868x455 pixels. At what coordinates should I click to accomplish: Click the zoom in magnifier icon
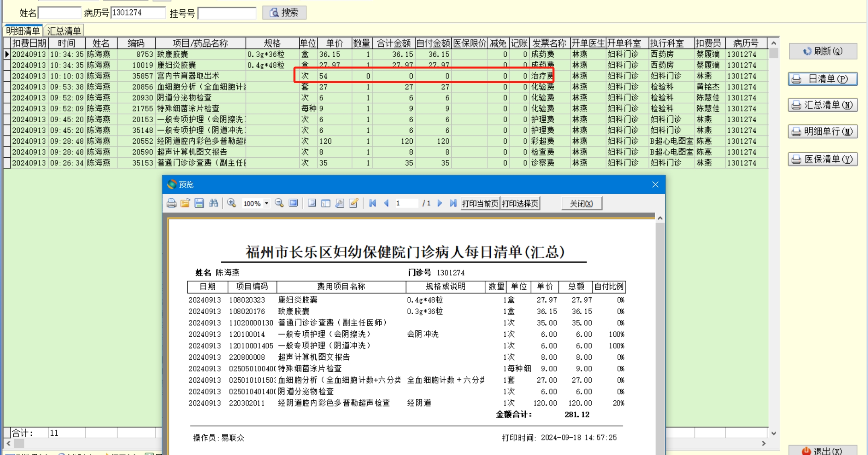tap(231, 203)
